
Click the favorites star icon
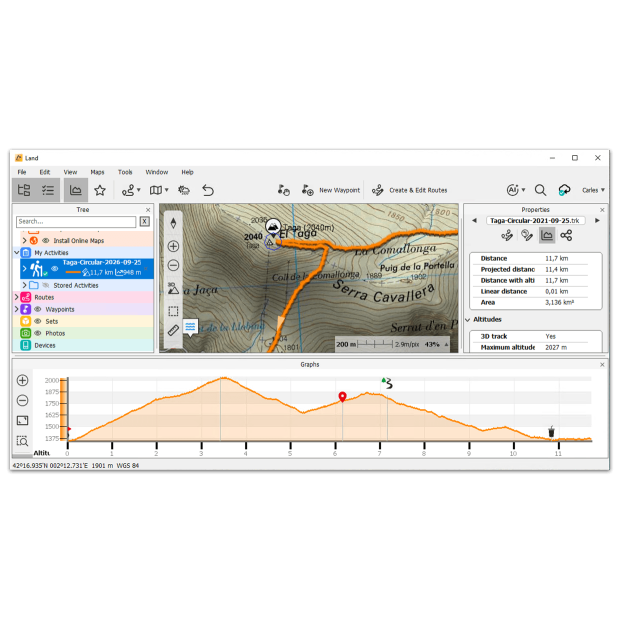coord(100,190)
